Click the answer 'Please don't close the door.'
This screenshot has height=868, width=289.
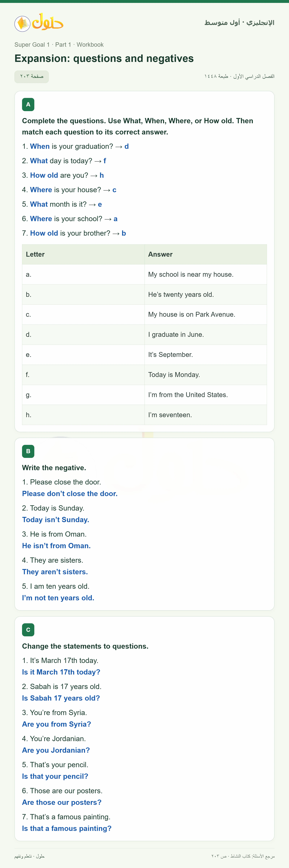70,494
